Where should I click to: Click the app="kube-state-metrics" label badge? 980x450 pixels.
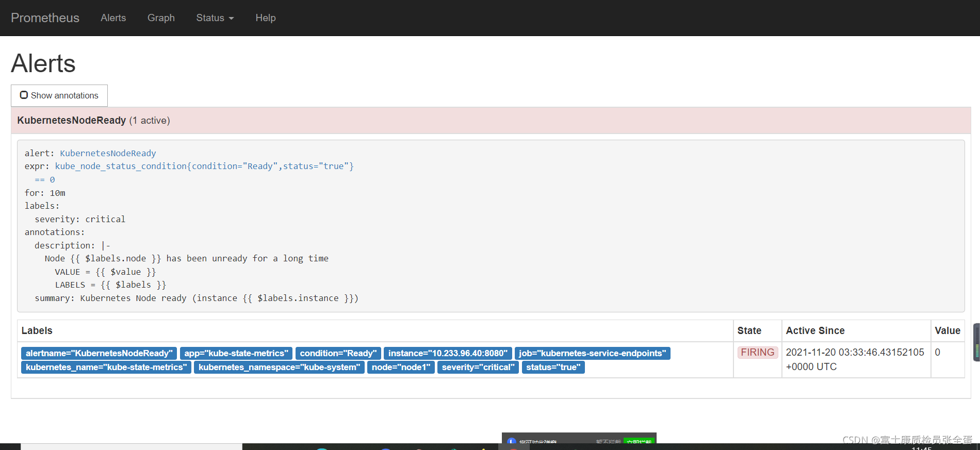236,353
